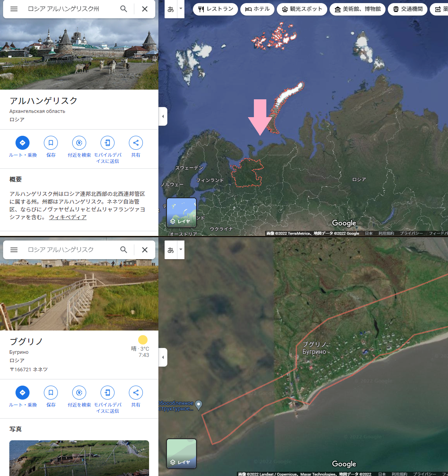Viewport: 448px width, 476px height.
Task: Switch layers with top map レイヤ thumbnail
Action: [x=181, y=213]
